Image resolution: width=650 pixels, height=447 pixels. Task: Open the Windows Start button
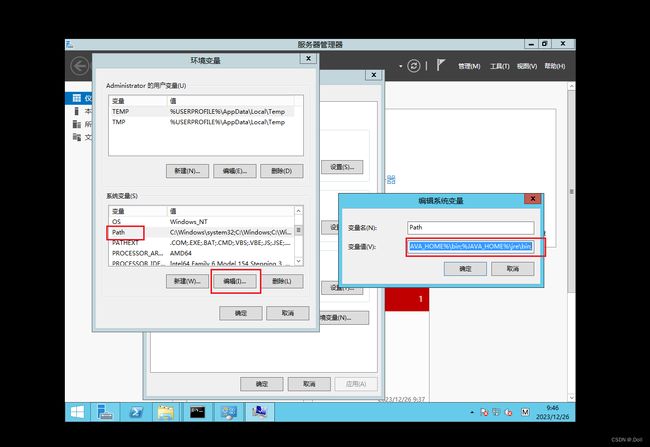tap(78, 412)
